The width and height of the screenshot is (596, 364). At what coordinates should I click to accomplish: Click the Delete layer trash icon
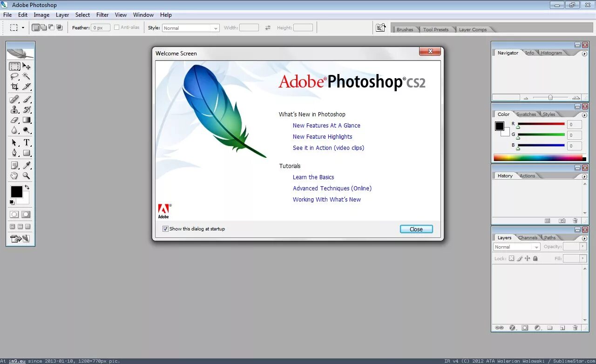pos(574,328)
